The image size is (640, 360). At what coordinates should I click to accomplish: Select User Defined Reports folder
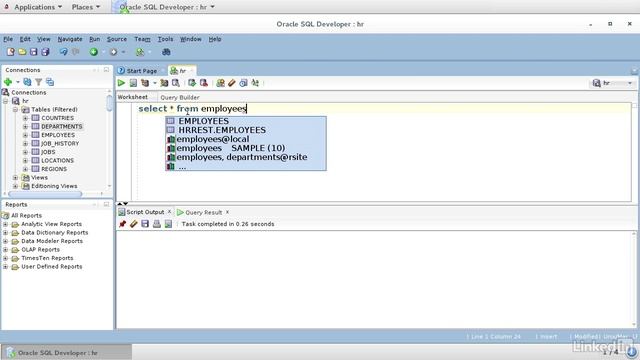pyautogui.click(x=51, y=267)
